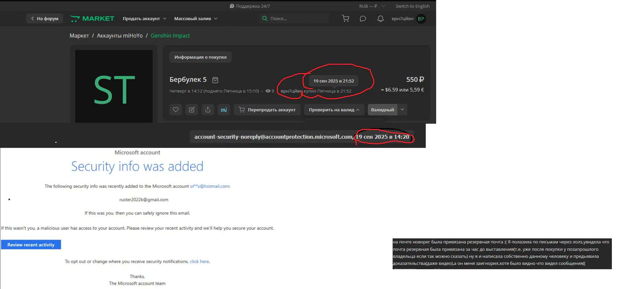Screen dimensions: 644x289
Task: Open the chat messages icon
Action: pos(363,18)
